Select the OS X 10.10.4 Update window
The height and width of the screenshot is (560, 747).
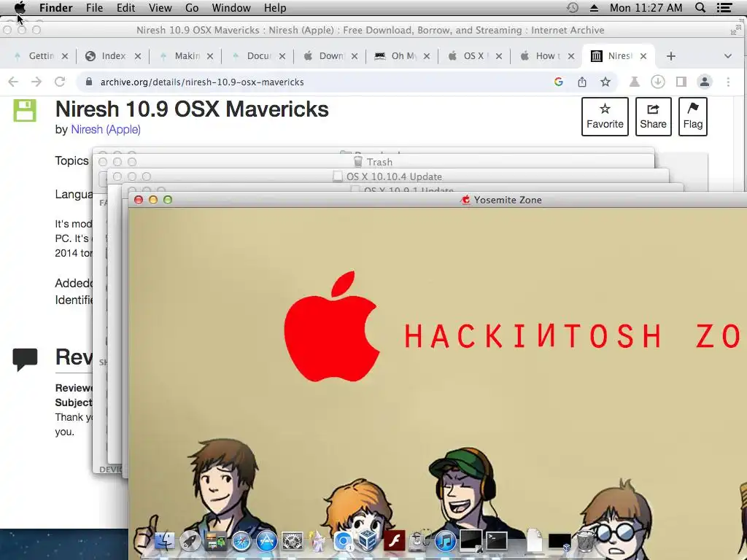point(388,176)
